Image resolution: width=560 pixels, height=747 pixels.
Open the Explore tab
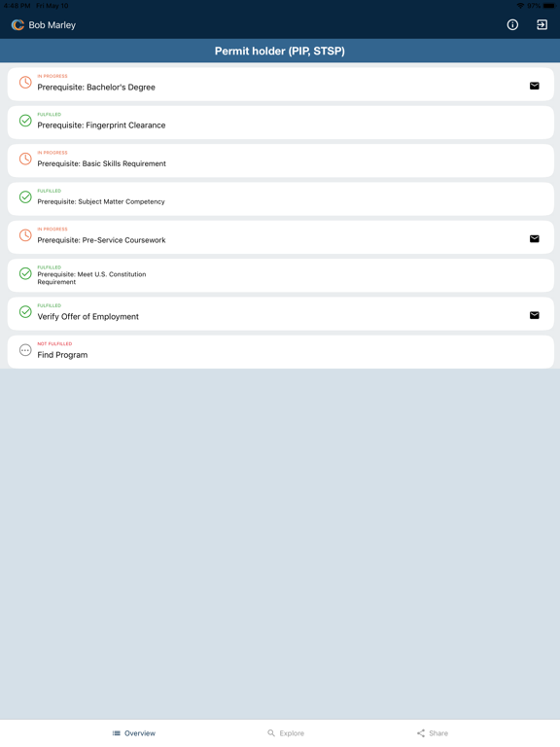(286, 733)
